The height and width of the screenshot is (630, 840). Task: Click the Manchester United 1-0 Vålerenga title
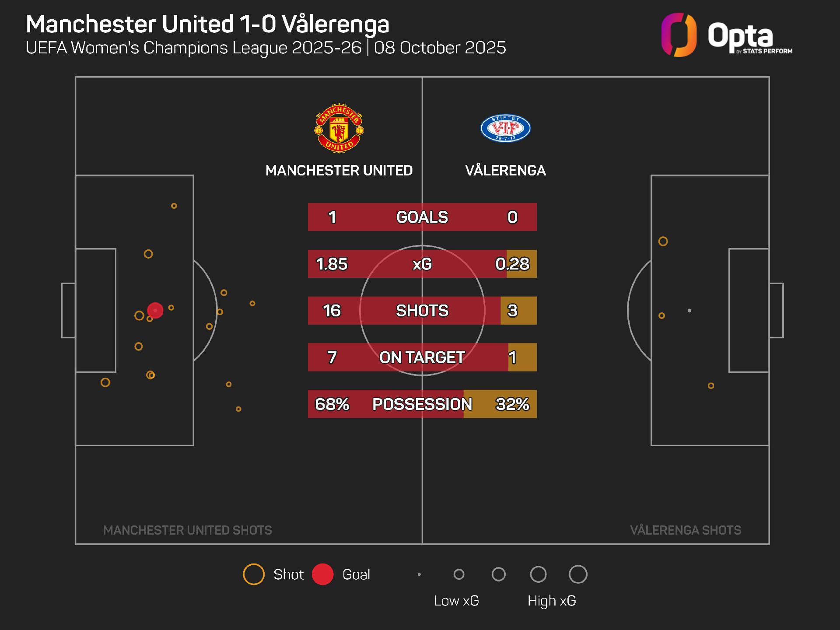point(207,24)
